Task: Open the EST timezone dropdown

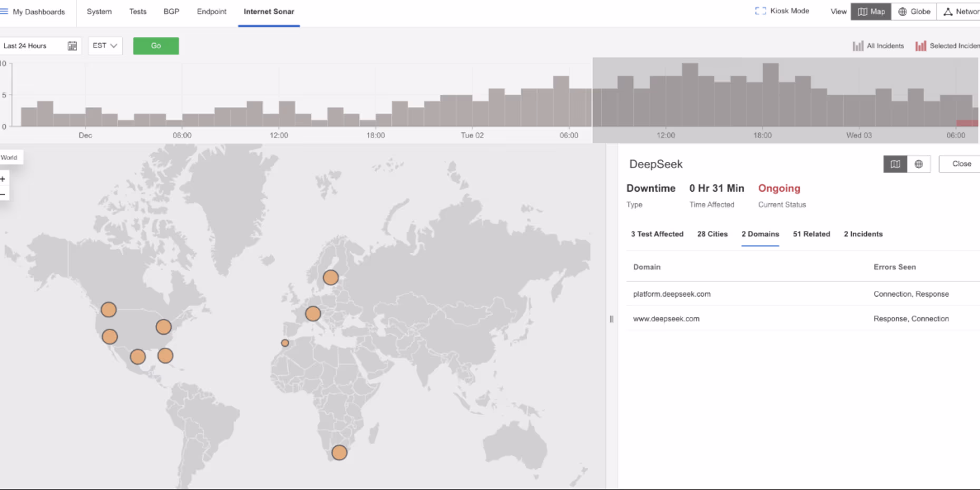Action: 105,46
